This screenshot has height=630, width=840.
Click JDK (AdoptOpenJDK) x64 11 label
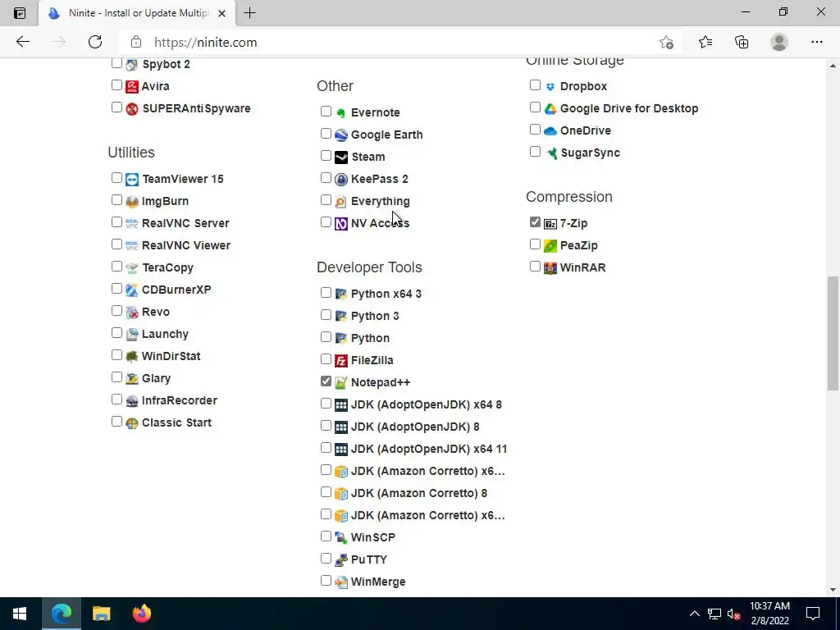(428, 449)
